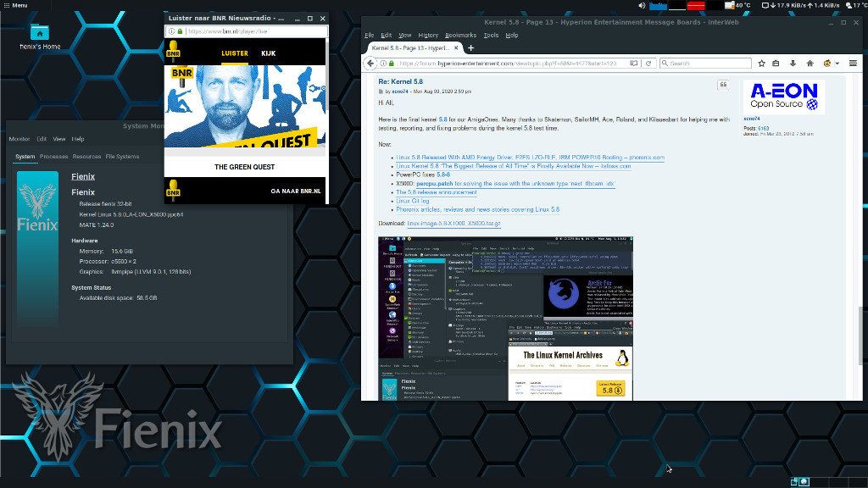Click the temperature sensor icon showing 40 °C
868x488 pixels.
coord(730,6)
